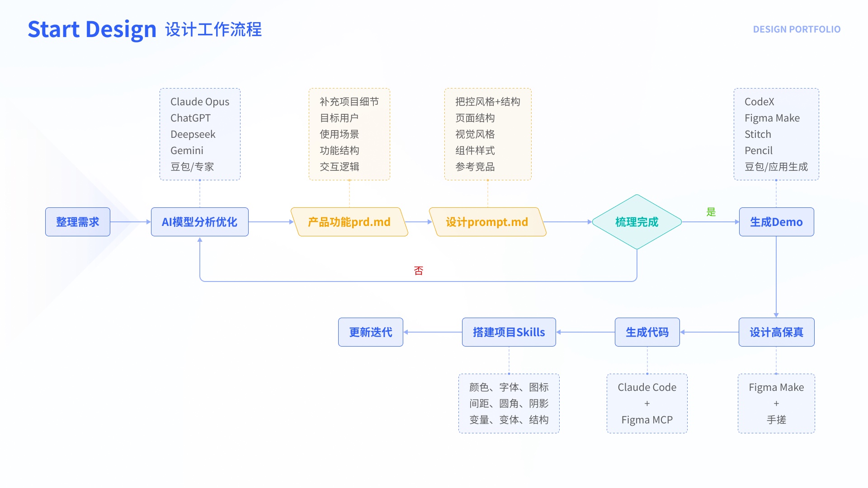Select the AI模型分析优化 node
The height and width of the screenshot is (488, 868).
coord(200,222)
